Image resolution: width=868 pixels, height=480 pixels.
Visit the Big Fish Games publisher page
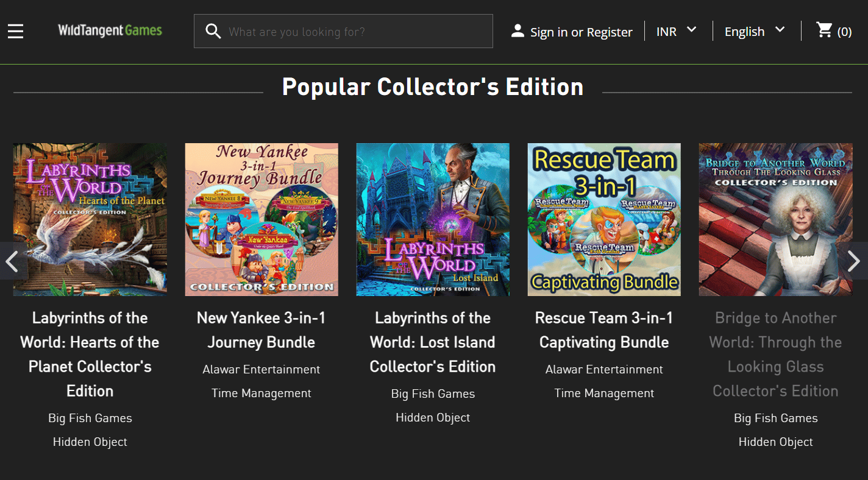(90, 418)
